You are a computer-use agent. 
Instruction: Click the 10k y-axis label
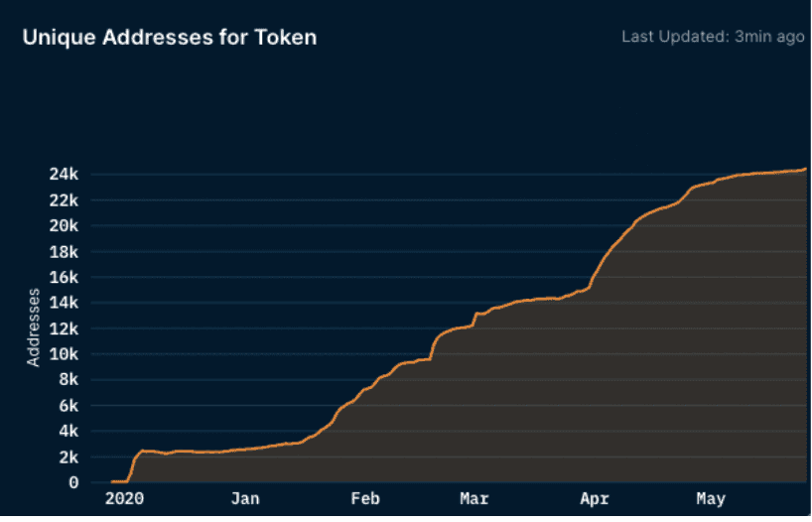coord(64,354)
